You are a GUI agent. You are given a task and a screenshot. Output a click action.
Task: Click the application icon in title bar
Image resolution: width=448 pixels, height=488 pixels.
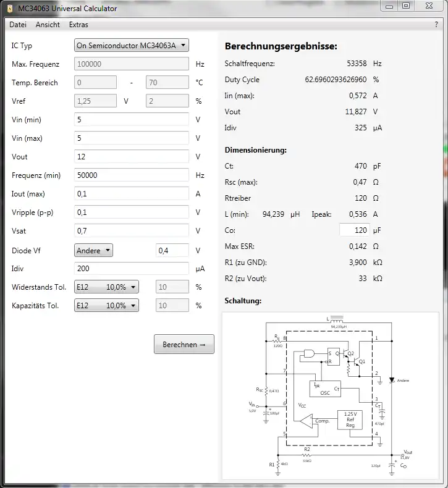point(10,9)
